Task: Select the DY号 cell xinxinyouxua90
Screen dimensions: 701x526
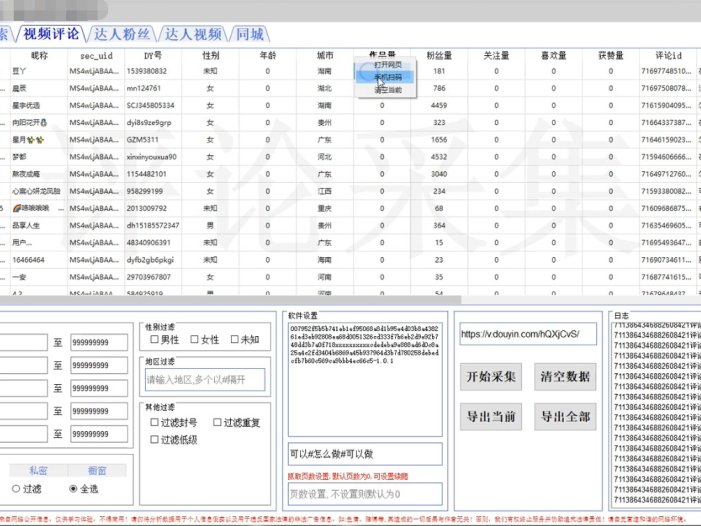Action: click(x=153, y=157)
